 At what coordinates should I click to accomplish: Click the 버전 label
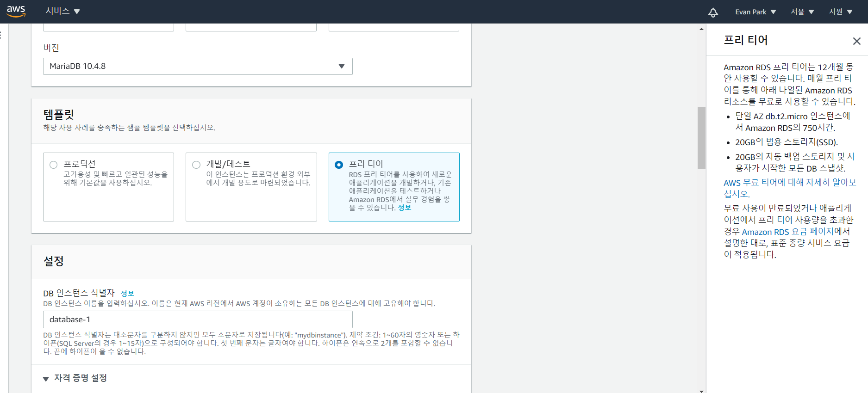[x=51, y=48]
